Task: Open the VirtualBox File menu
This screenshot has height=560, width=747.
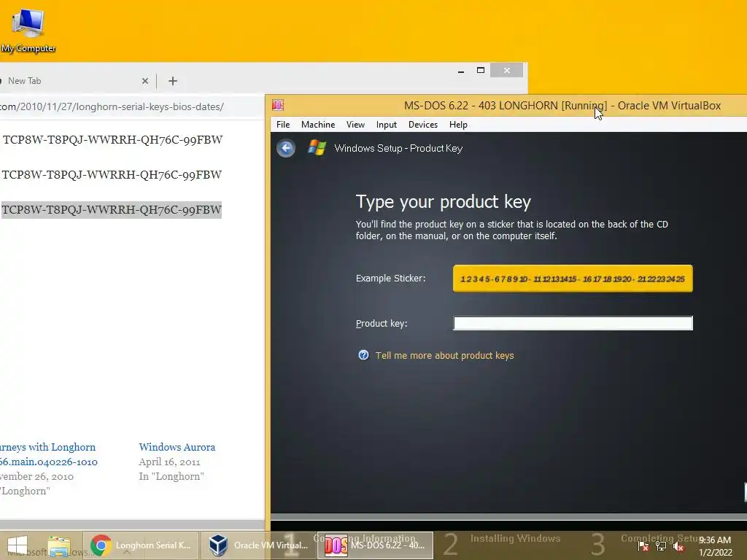Action: (x=283, y=124)
